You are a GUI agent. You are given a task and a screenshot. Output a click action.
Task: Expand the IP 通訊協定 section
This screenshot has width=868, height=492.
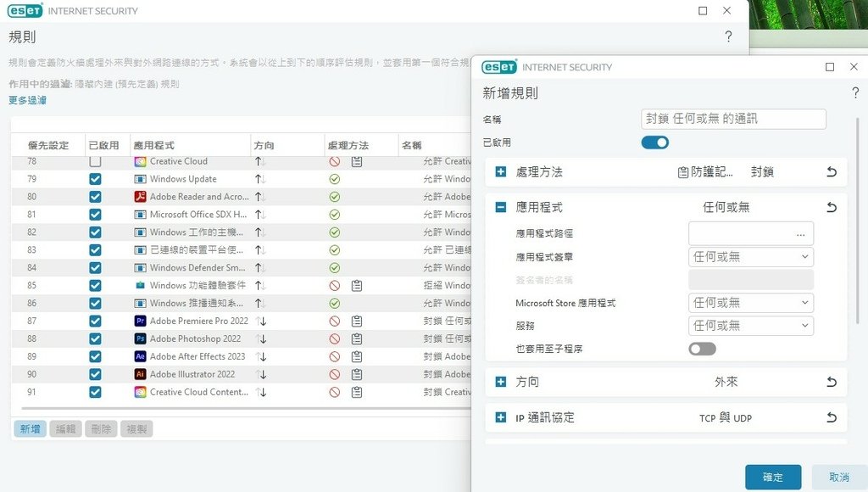click(500, 417)
